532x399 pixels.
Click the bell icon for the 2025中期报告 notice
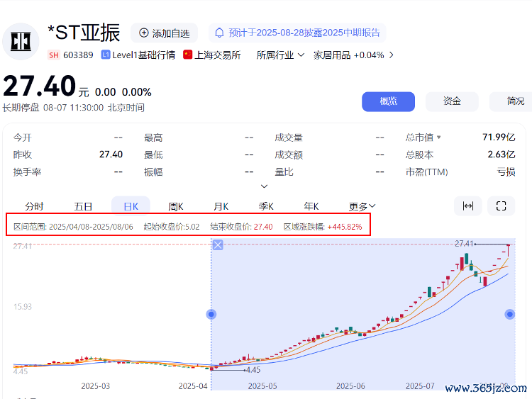coord(219,33)
